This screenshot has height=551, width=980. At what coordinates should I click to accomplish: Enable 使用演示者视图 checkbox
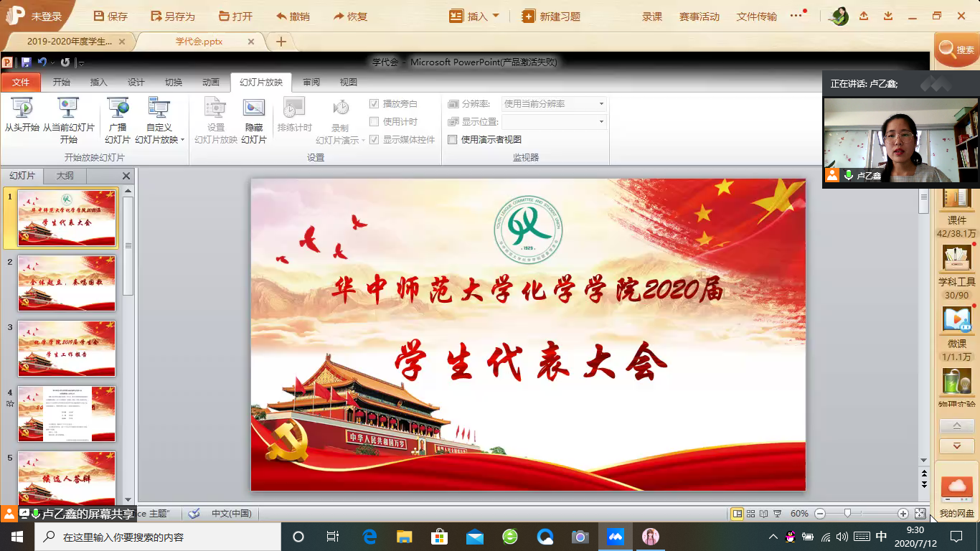click(453, 140)
